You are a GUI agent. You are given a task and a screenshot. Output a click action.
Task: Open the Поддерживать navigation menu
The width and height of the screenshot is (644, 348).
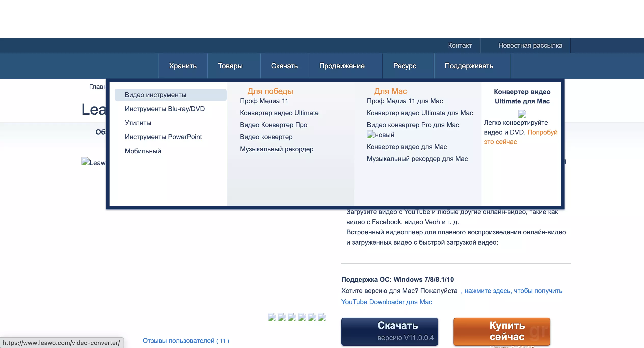pos(469,66)
